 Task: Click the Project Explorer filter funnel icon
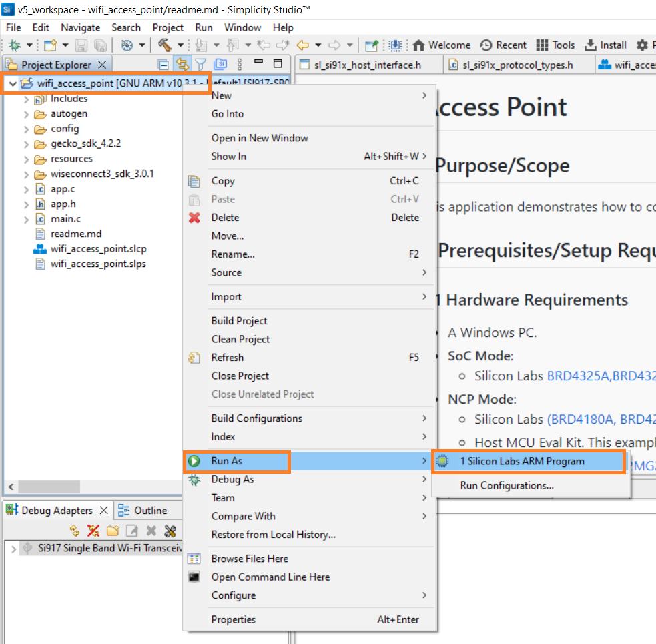click(x=200, y=65)
